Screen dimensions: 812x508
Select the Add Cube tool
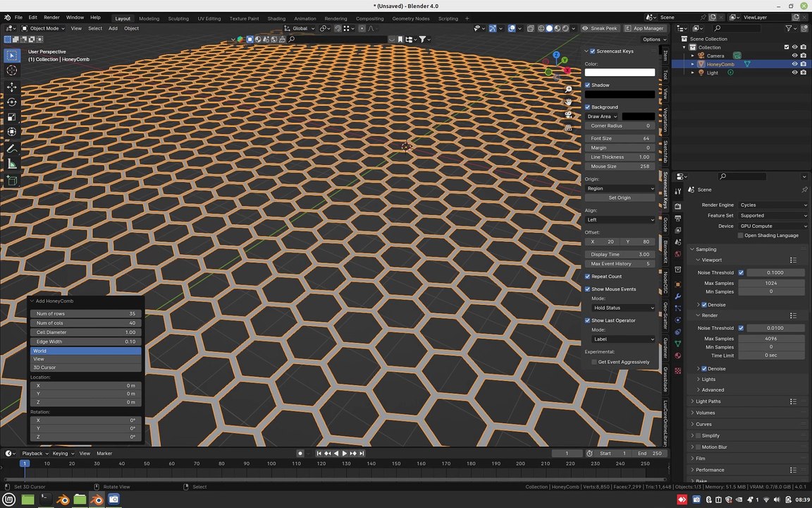click(12, 181)
